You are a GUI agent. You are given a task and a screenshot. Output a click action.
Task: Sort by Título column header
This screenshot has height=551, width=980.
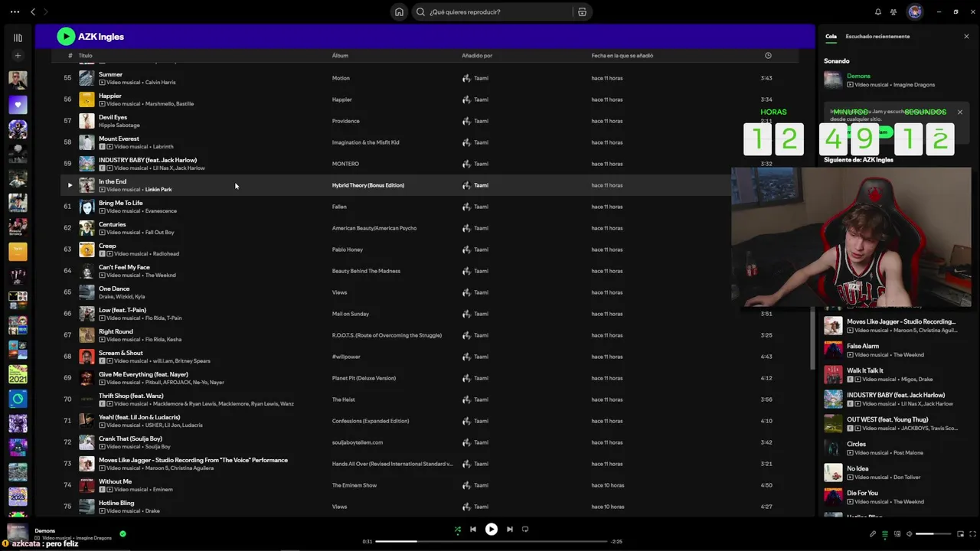(x=85, y=55)
